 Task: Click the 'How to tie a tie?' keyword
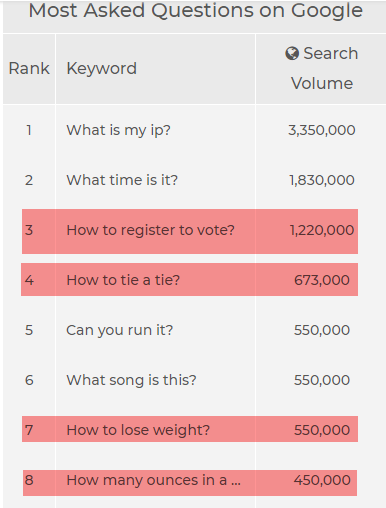[123, 280]
